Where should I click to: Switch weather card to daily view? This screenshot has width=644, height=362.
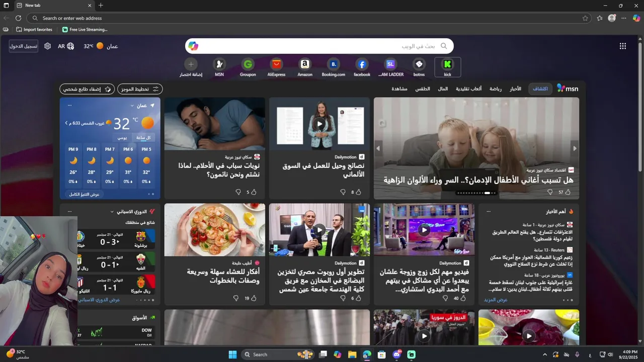click(122, 137)
